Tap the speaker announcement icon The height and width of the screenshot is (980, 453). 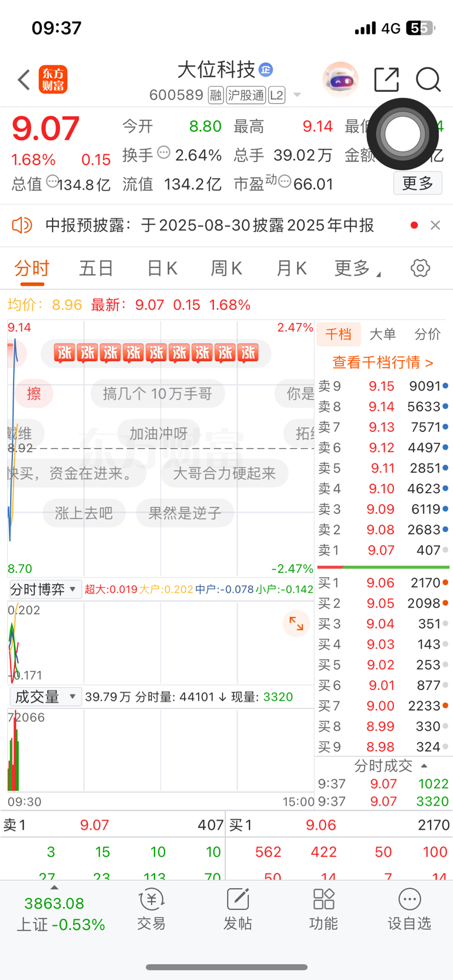click(x=22, y=225)
